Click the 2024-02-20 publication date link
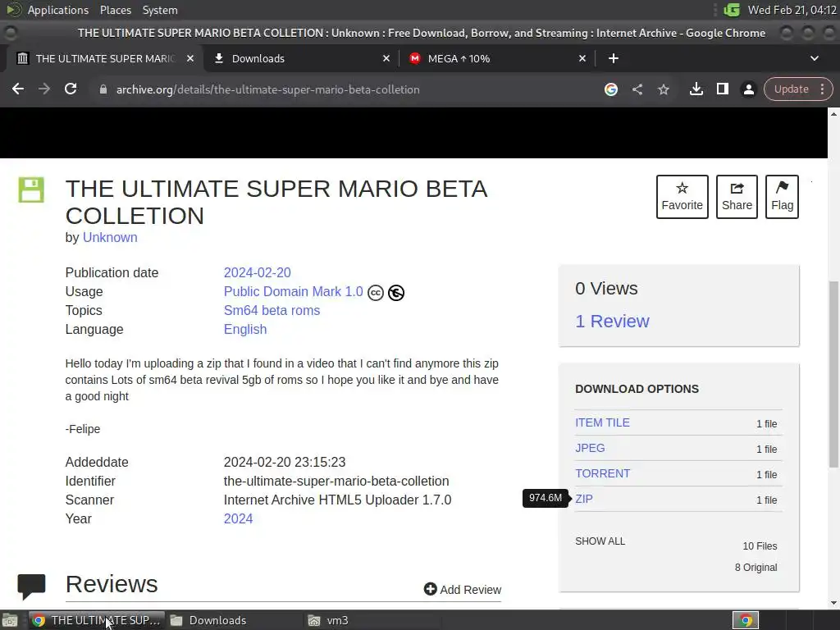 tap(257, 272)
